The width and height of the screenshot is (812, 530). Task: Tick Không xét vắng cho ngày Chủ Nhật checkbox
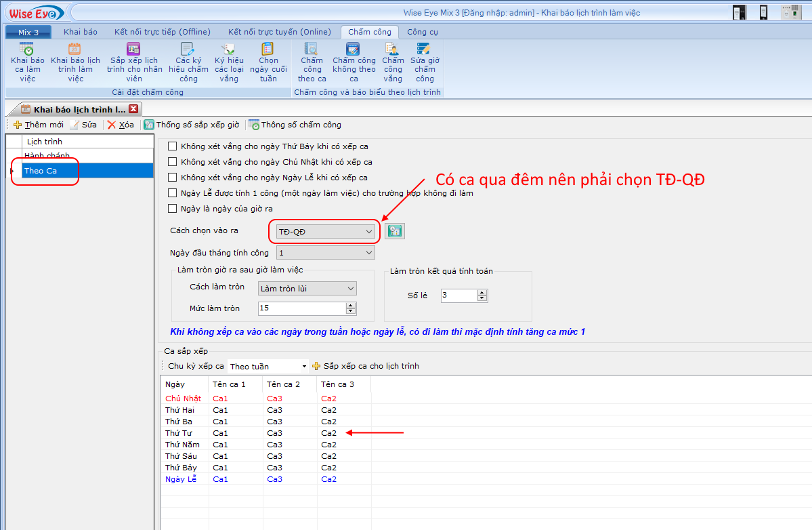(x=172, y=162)
